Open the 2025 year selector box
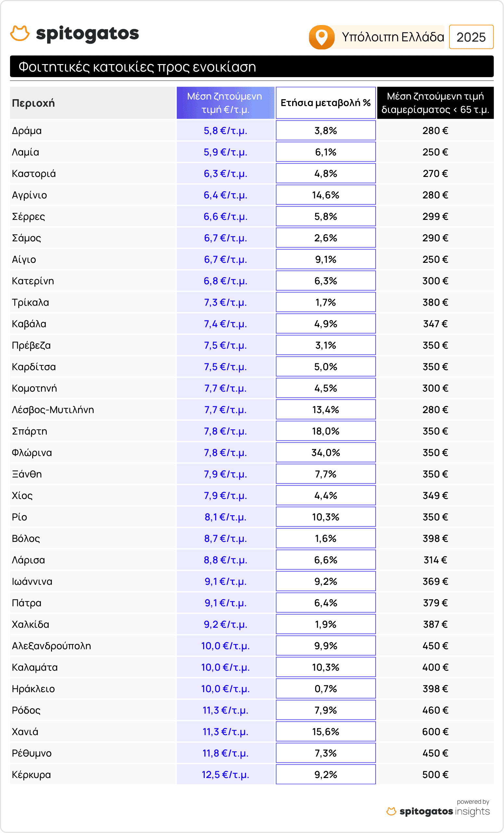504x833 pixels. pos(471,37)
